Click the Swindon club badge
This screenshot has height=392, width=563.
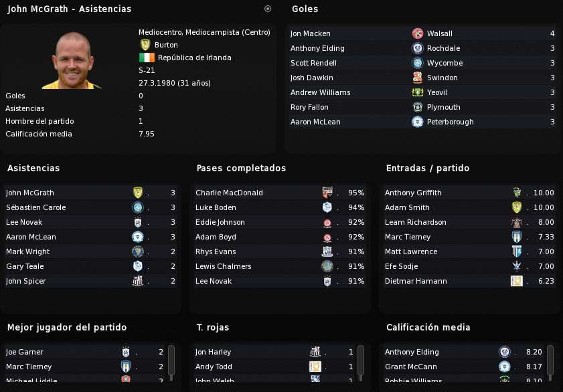[417, 78]
